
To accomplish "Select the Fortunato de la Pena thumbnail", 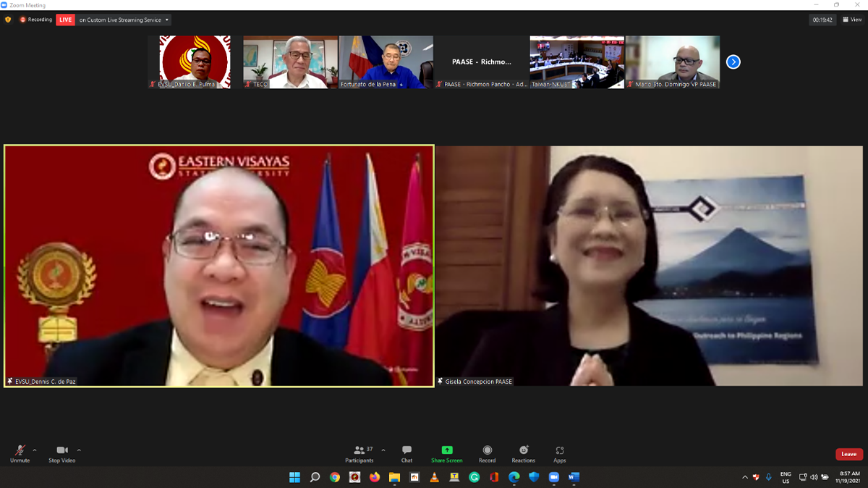I will tap(386, 62).
